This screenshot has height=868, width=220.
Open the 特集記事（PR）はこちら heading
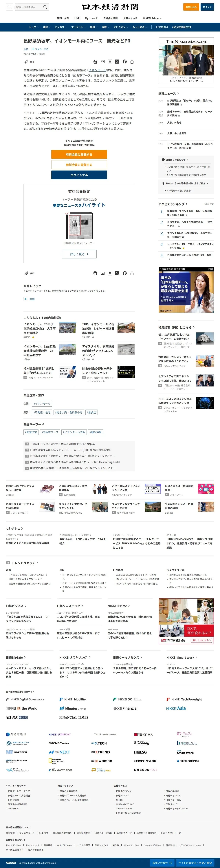[177, 327]
